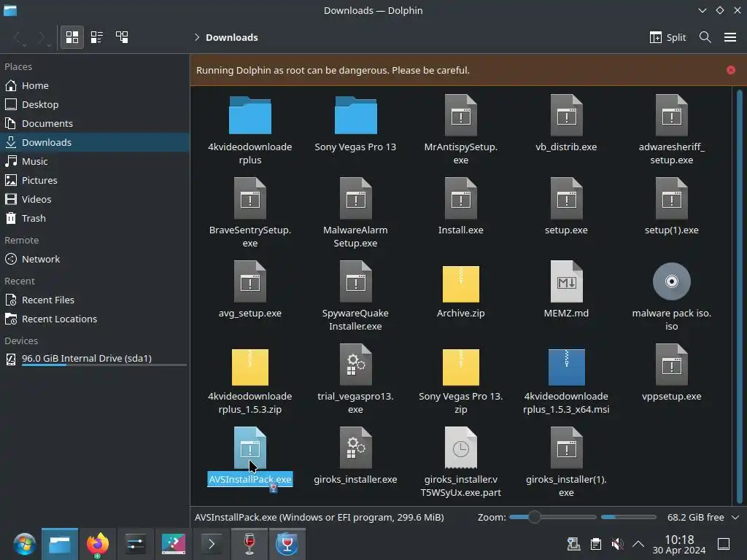Image resolution: width=747 pixels, height=560 pixels.
Task: Select the 4kvideodownloaderplus folder icon
Action: [x=250, y=115]
